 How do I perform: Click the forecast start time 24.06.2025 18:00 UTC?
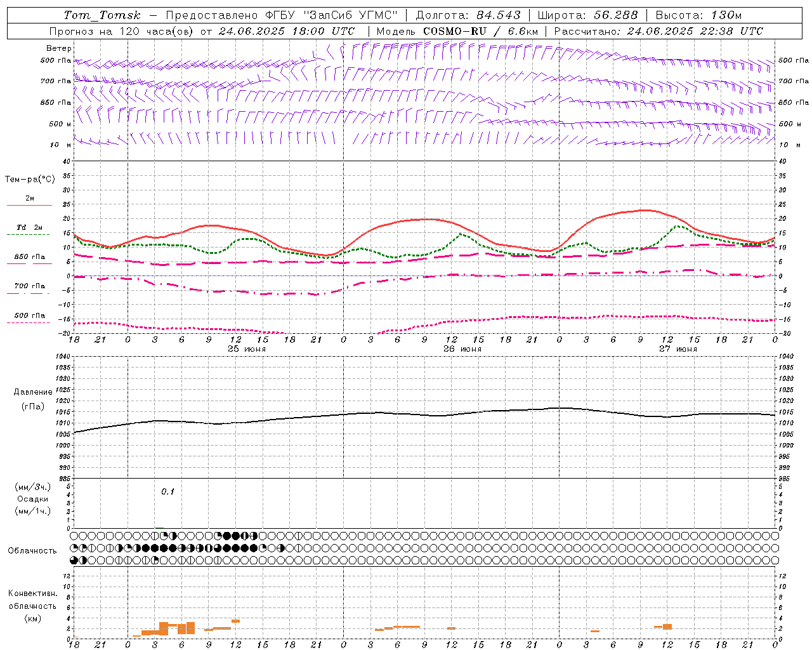(287, 31)
